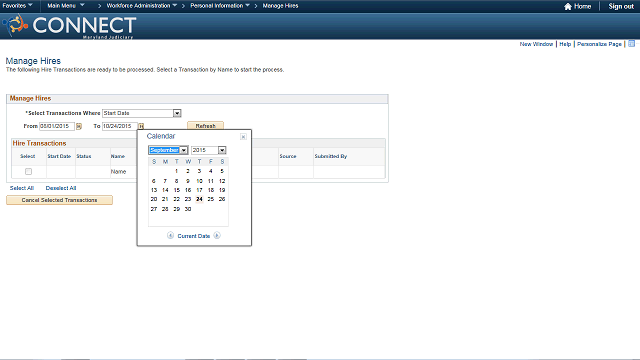Select day 18 in the calendar
640x360 pixels.
coord(211,190)
